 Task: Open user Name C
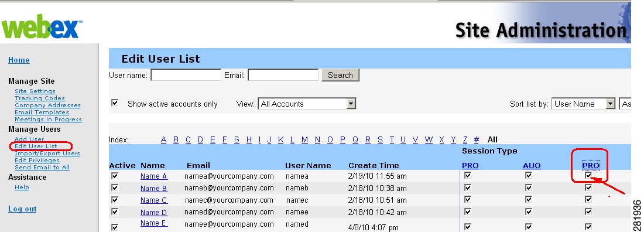click(154, 200)
